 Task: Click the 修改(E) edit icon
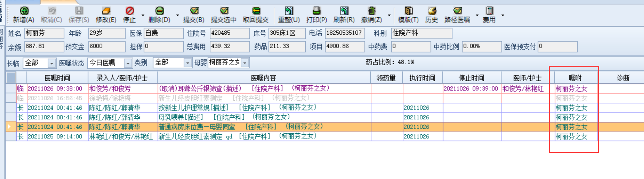[x=106, y=11]
